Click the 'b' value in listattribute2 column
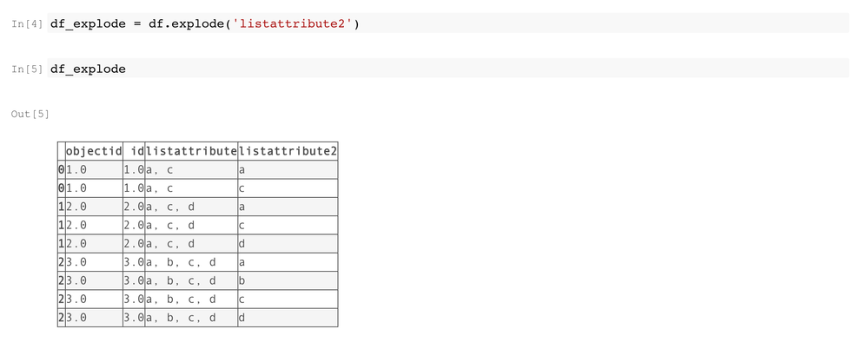The width and height of the screenshot is (868, 349). click(x=242, y=280)
